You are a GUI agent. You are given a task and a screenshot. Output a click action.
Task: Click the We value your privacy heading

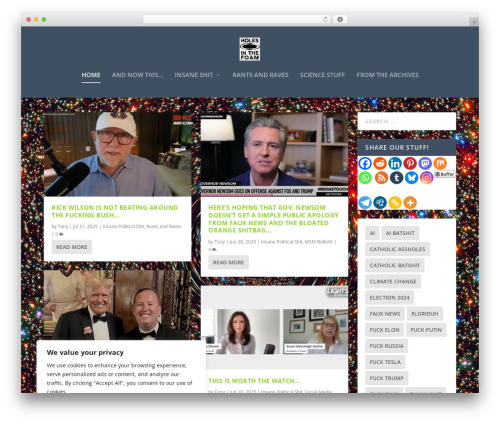pyautogui.click(x=85, y=352)
